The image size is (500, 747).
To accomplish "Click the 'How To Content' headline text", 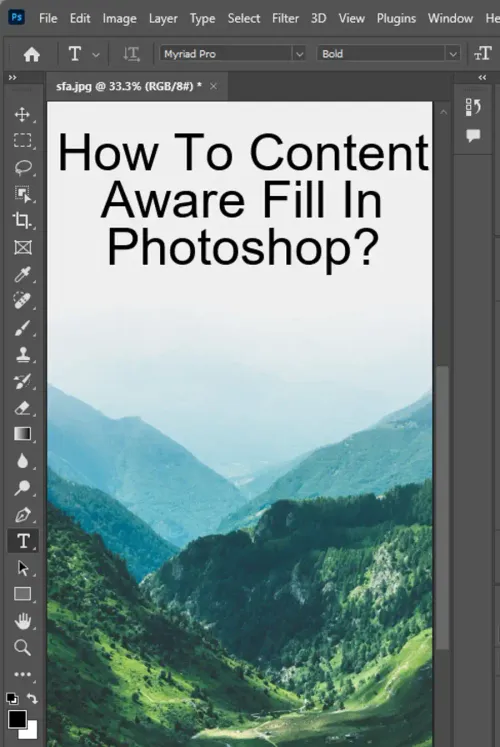I will click(x=243, y=152).
